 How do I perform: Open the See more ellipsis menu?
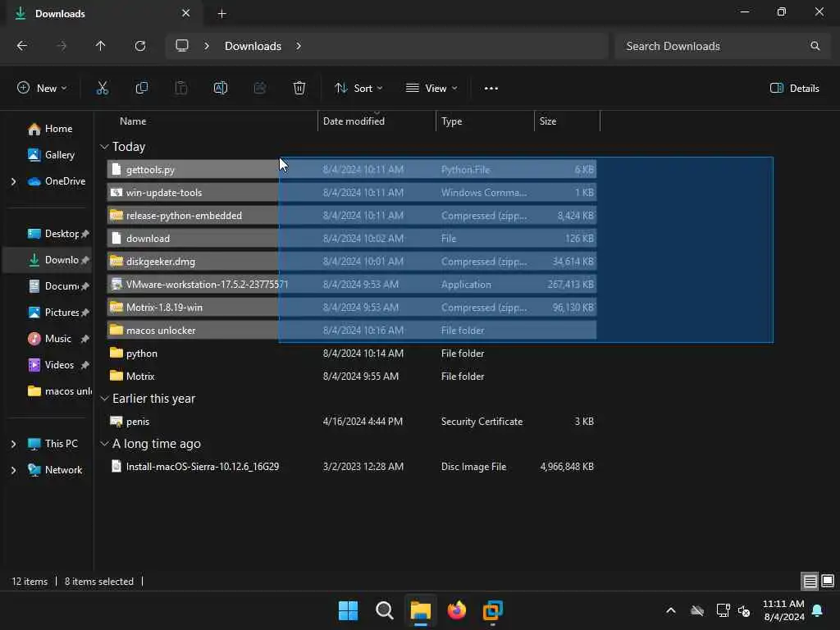[x=491, y=89]
